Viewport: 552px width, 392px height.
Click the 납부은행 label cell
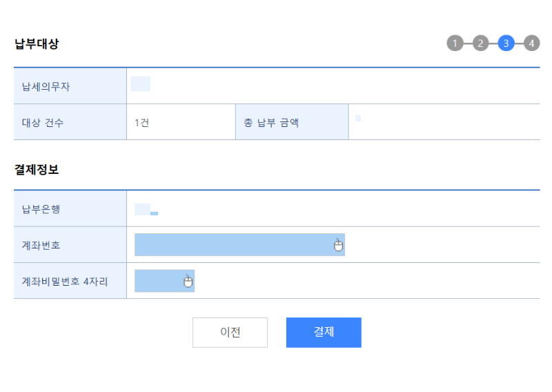(41, 209)
